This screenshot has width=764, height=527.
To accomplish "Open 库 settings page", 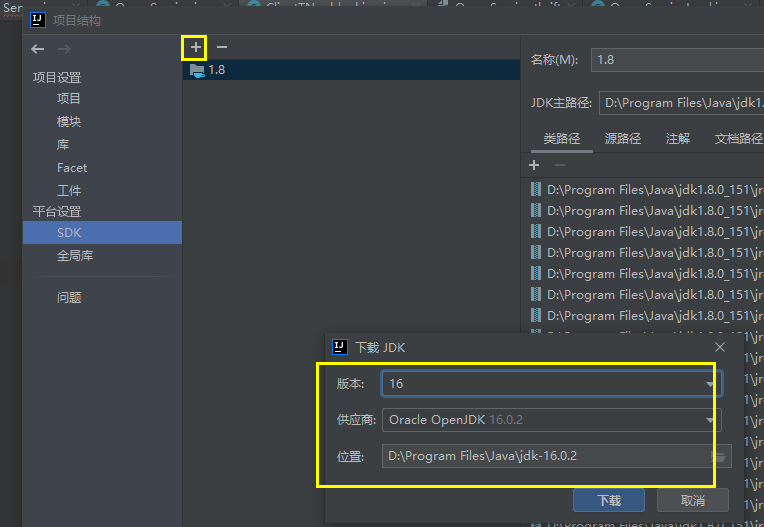I will [63, 145].
